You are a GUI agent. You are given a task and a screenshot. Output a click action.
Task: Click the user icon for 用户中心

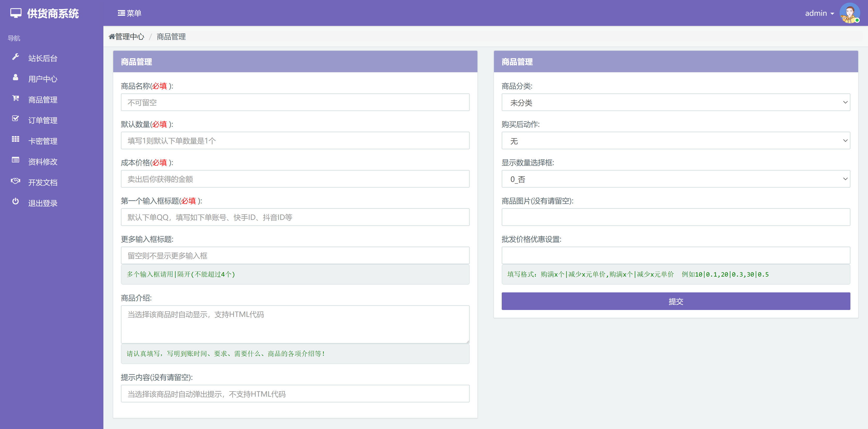tap(16, 78)
